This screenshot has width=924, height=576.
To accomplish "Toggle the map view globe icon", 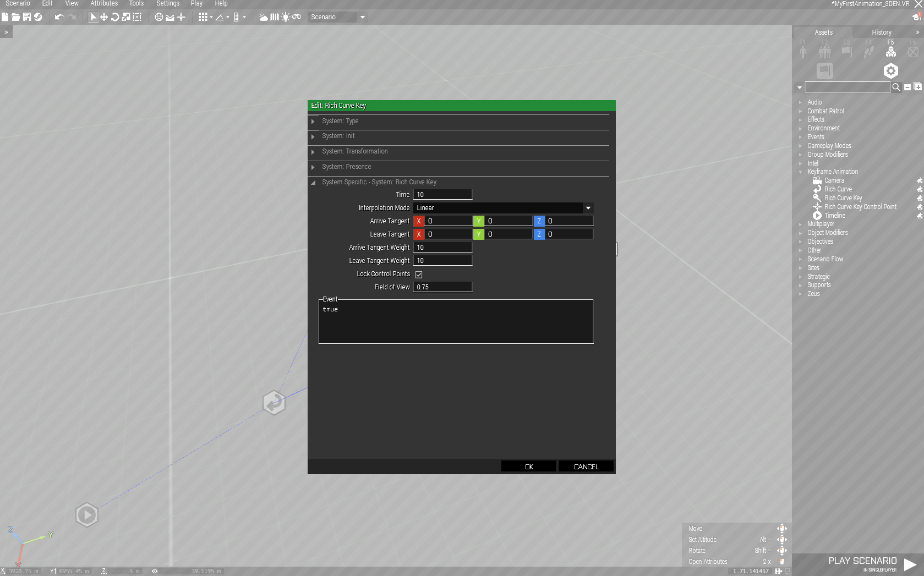I will pos(159,17).
